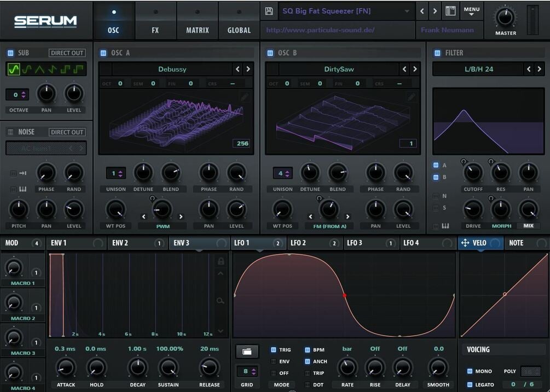550x392 pixels.
Task: Toggle LFO TRIG mode
Action: coord(274,349)
